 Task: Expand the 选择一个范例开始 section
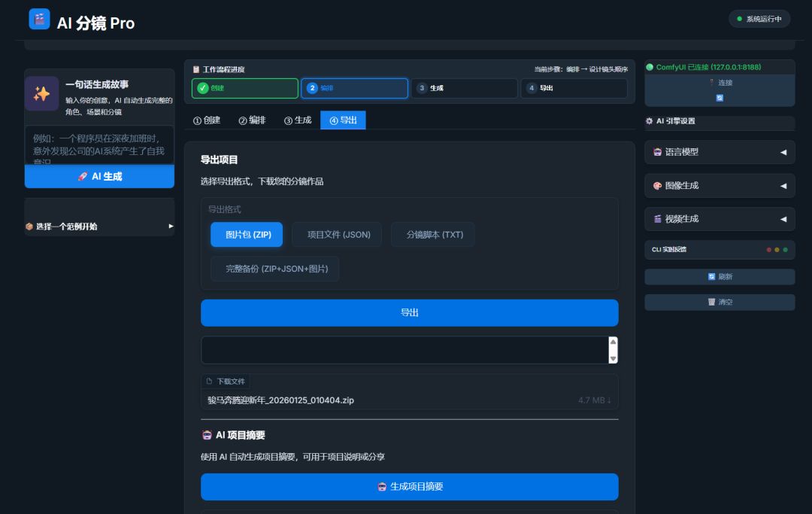click(98, 226)
